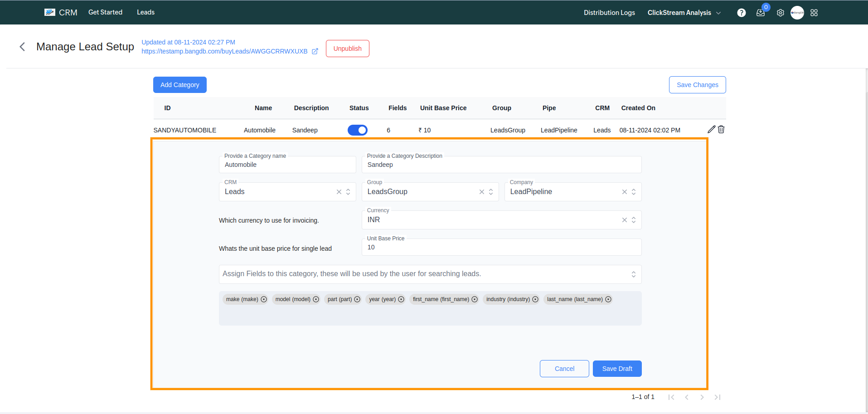The width and height of the screenshot is (868, 414).
Task: Click the Pipe column header
Action: [549, 108]
